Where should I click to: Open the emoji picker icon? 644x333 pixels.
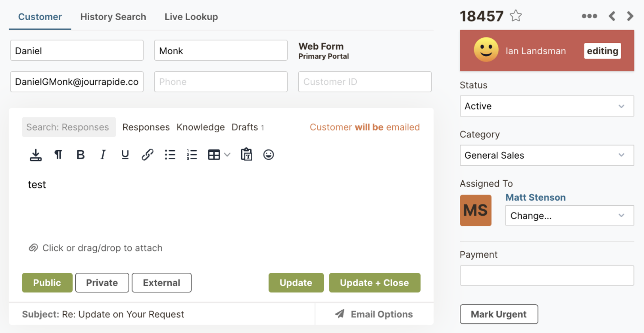pos(269,155)
